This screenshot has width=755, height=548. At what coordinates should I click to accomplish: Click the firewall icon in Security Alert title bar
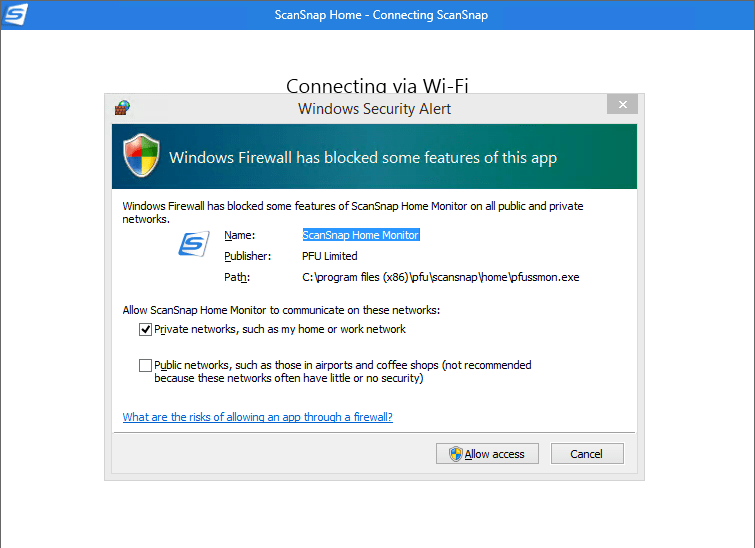(x=122, y=107)
